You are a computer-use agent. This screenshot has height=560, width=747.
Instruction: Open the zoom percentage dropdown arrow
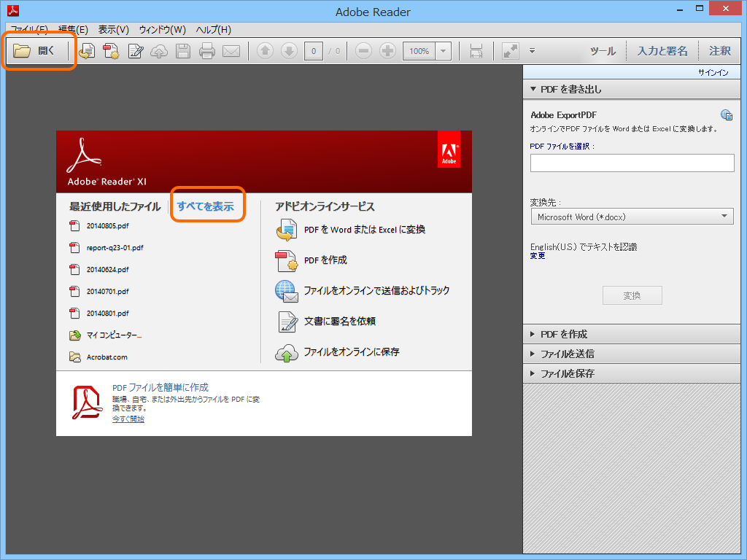coord(444,51)
